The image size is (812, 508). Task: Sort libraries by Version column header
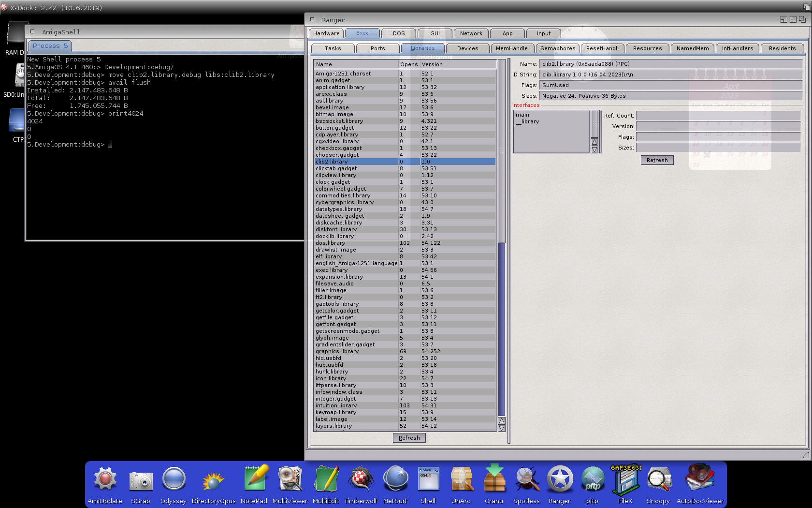point(458,64)
